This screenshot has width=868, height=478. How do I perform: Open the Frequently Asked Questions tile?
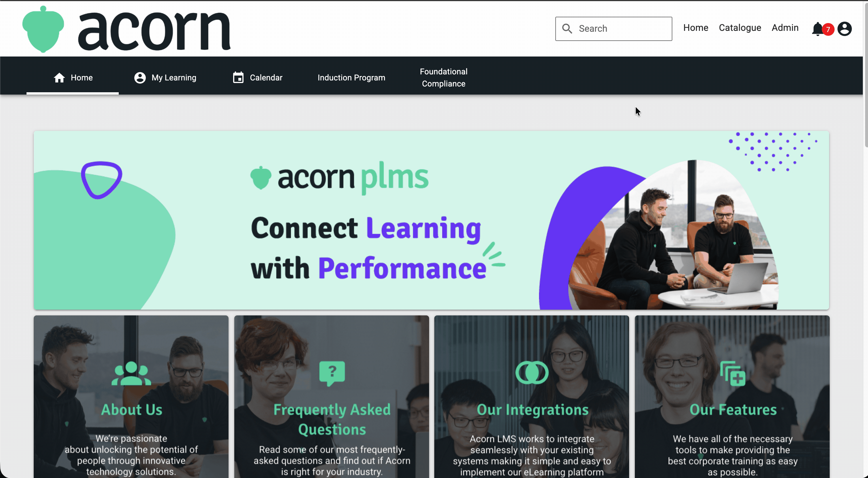tap(332, 396)
